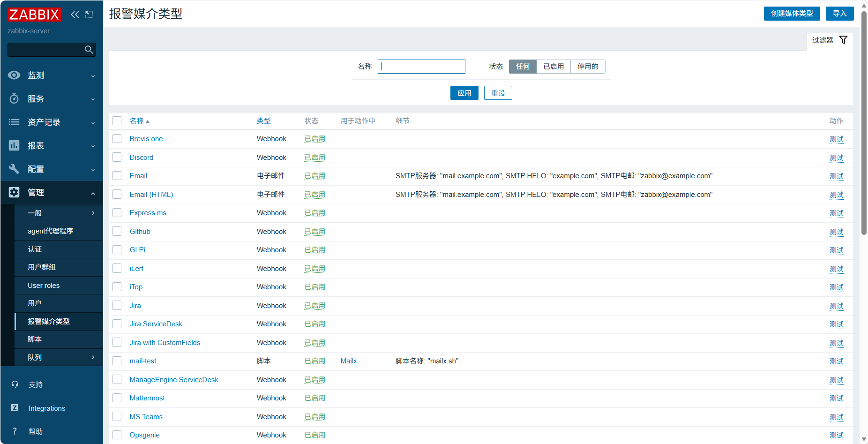Click 测试 link for Jira row
This screenshot has height=444, width=868.
pyautogui.click(x=836, y=306)
